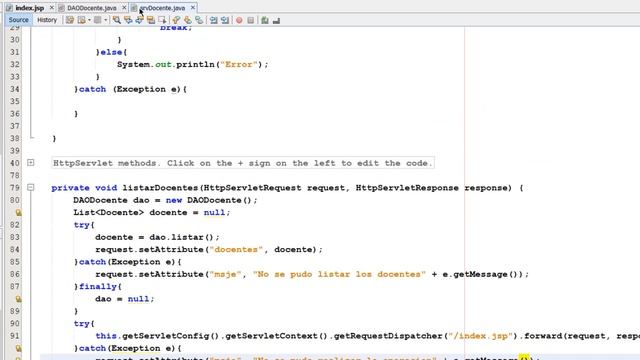Open the Back navigation dropdown arrow
Screen dimensions: 640x360
point(89,20)
